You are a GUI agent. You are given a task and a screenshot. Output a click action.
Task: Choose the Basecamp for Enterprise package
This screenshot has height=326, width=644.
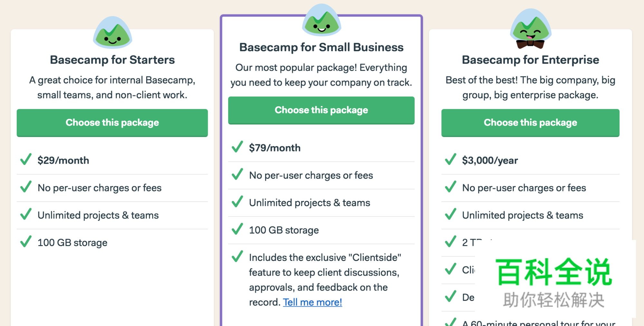[x=530, y=123]
